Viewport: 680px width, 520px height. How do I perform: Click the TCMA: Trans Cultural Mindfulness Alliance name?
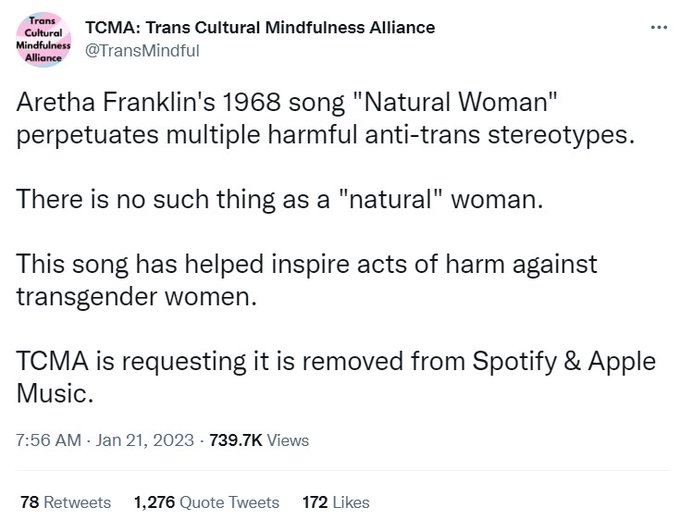[x=260, y=27]
